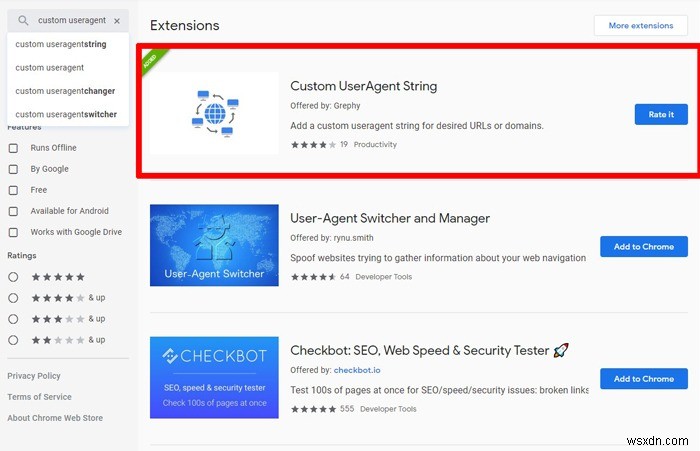Tick the Free feature checkbox
700x451 pixels.
(14, 190)
